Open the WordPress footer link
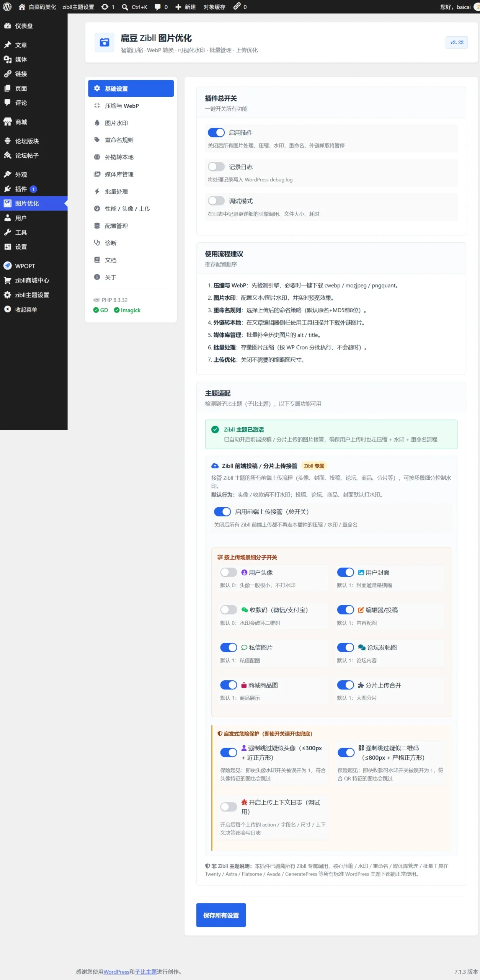This screenshot has height=980, width=480. pos(116,972)
